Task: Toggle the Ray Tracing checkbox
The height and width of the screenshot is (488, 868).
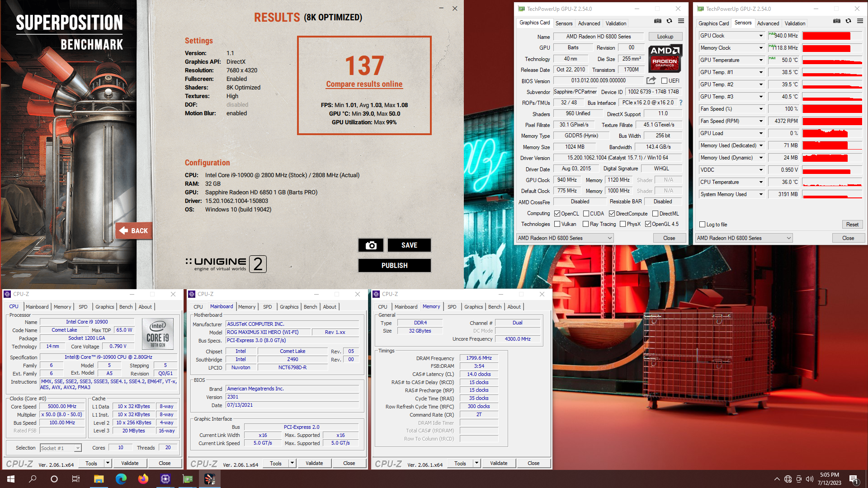Action: point(586,224)
